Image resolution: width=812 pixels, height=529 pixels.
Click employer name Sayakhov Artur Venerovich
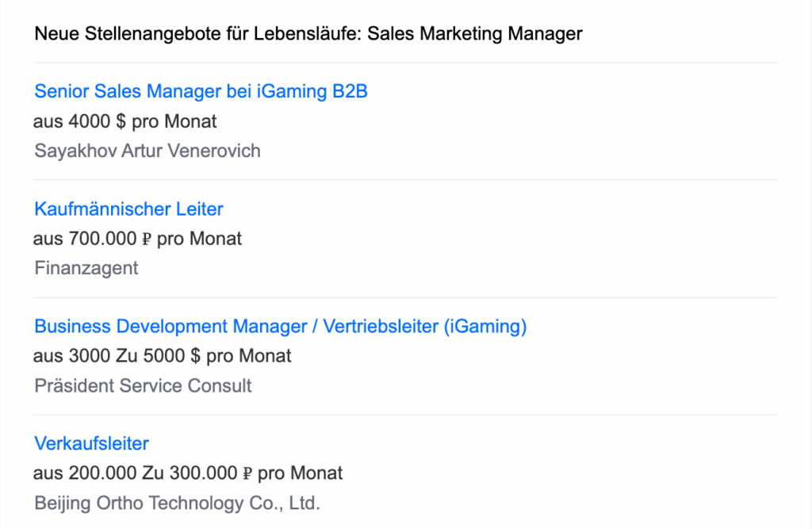[147, 151]
